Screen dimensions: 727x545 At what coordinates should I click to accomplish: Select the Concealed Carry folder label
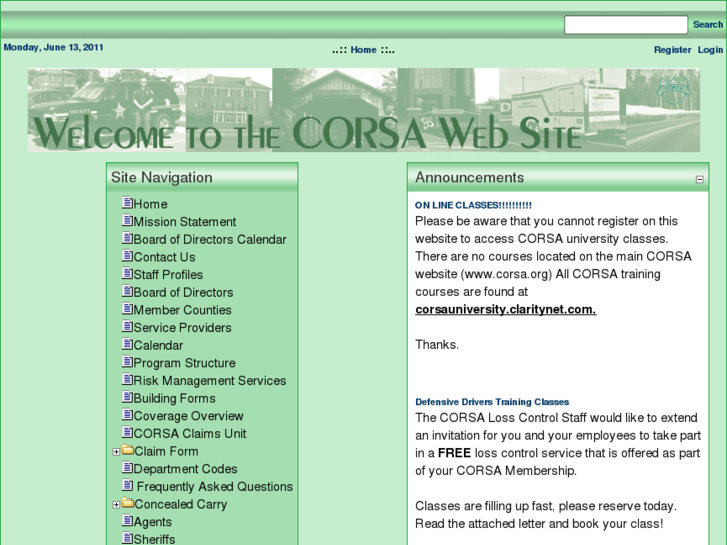181,504
